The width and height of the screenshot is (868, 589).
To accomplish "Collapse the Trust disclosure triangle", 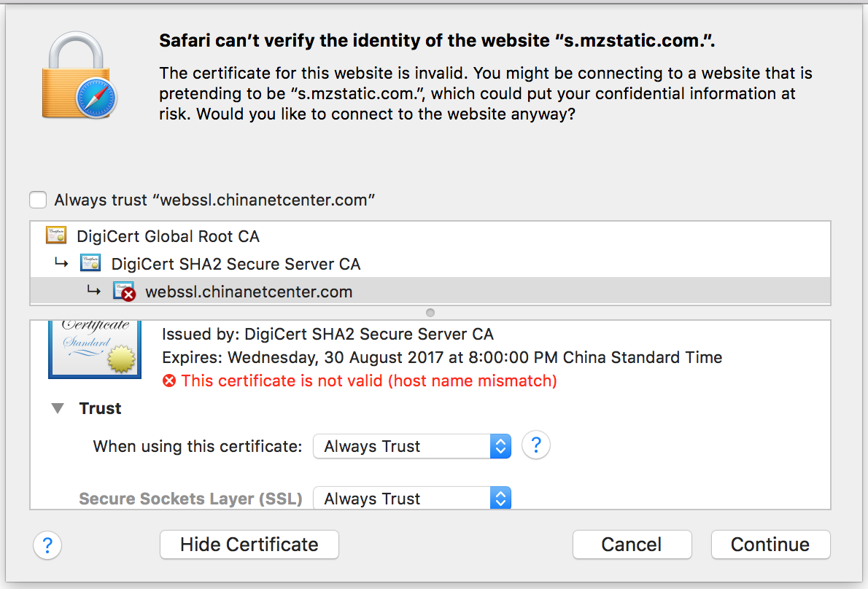I will tap(58, 408).
